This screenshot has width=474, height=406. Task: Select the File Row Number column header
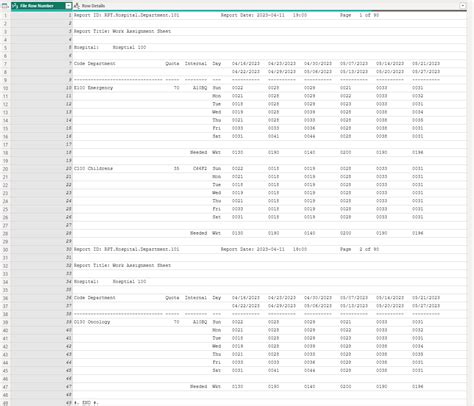coord(42,6)
